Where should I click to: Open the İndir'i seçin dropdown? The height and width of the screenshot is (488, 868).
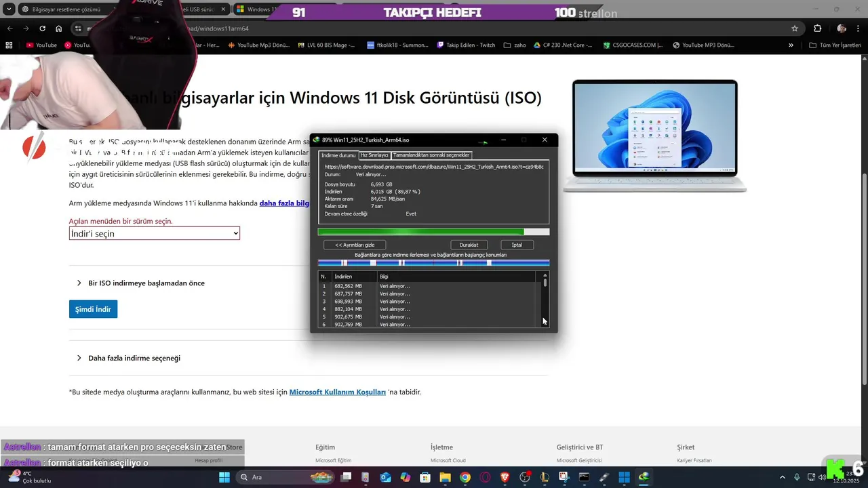(155, 233)
